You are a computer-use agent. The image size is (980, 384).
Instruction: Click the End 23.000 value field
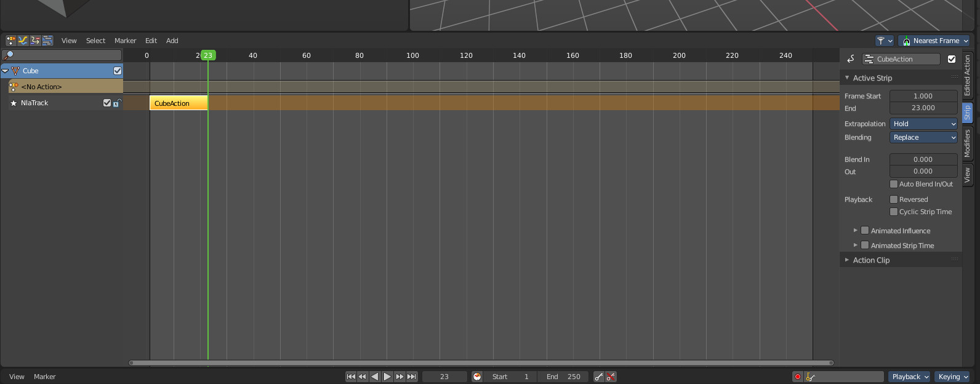[923, 108]
